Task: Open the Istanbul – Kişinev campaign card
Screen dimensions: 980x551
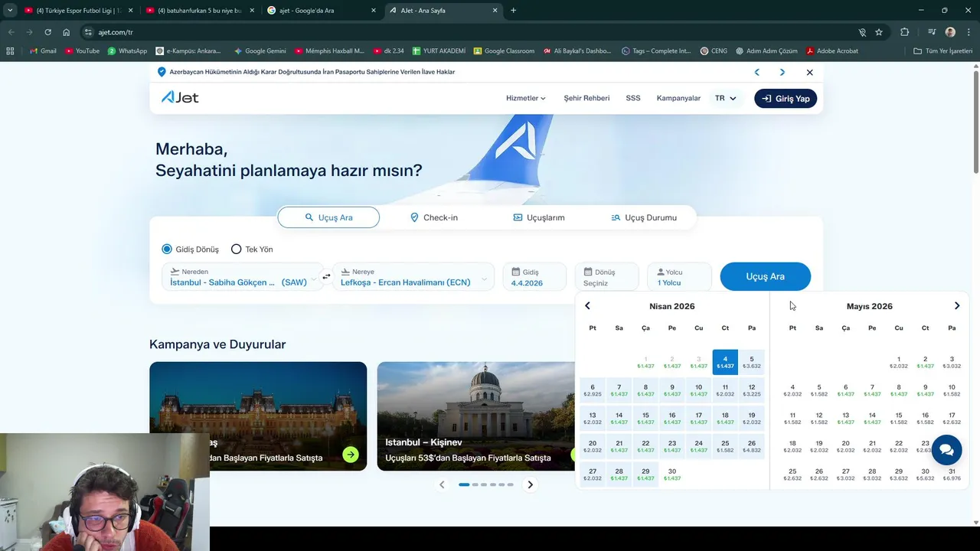Action: click(476, 416)
